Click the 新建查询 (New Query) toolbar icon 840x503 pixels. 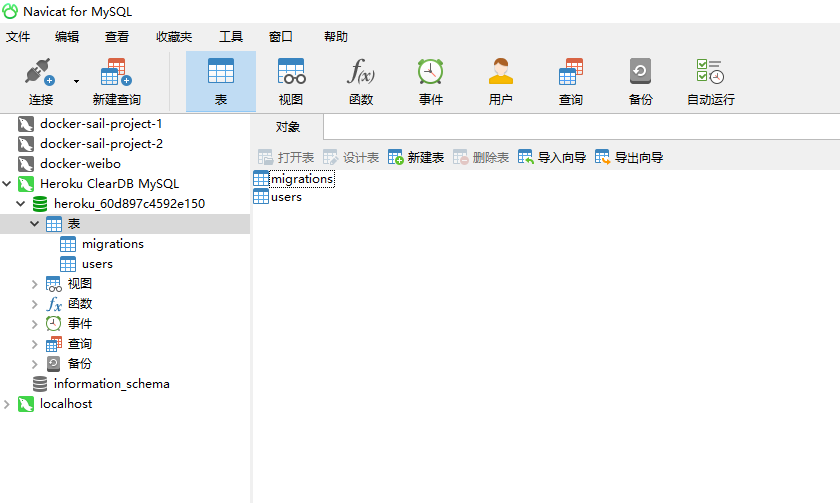(x=116, y=72)
